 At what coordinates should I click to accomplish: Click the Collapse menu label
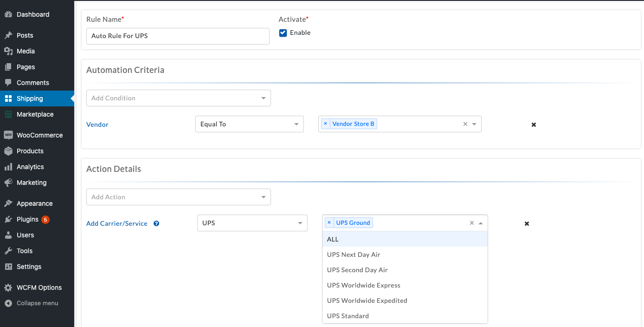(38, 303)
